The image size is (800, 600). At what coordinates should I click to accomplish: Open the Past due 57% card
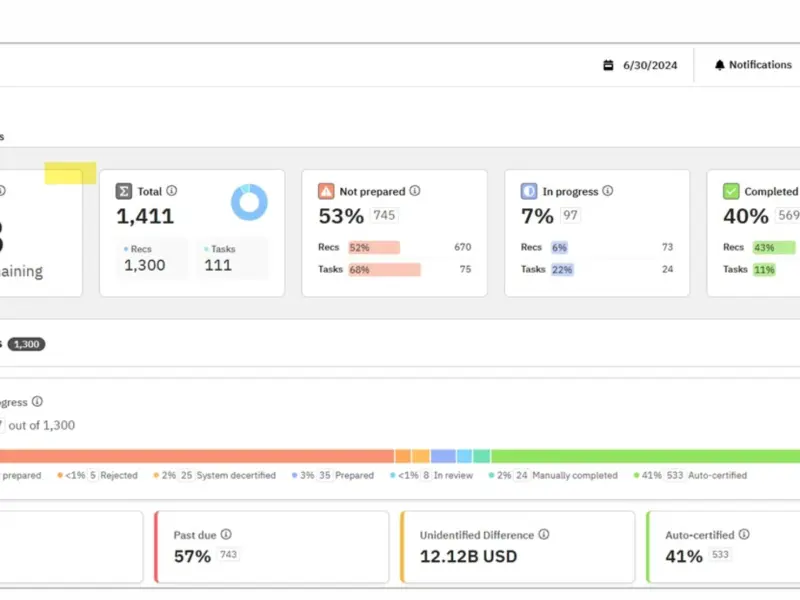coord(271,547)
